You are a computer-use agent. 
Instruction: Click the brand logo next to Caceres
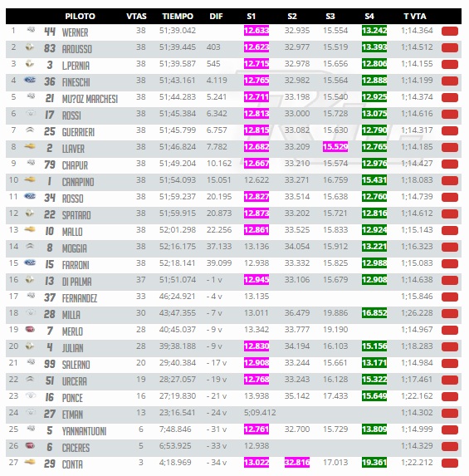pyautogui.click(x=30, y=445)
